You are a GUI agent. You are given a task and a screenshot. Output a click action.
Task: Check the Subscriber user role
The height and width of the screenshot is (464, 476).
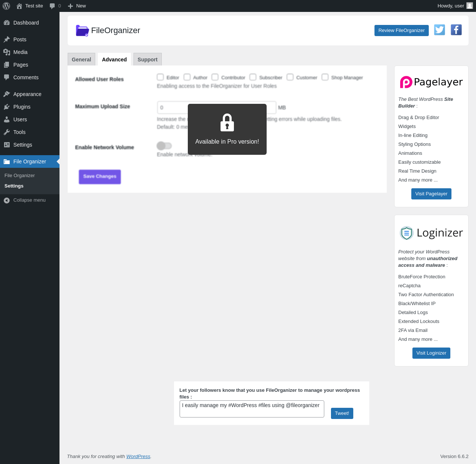[x=253, y=77]
